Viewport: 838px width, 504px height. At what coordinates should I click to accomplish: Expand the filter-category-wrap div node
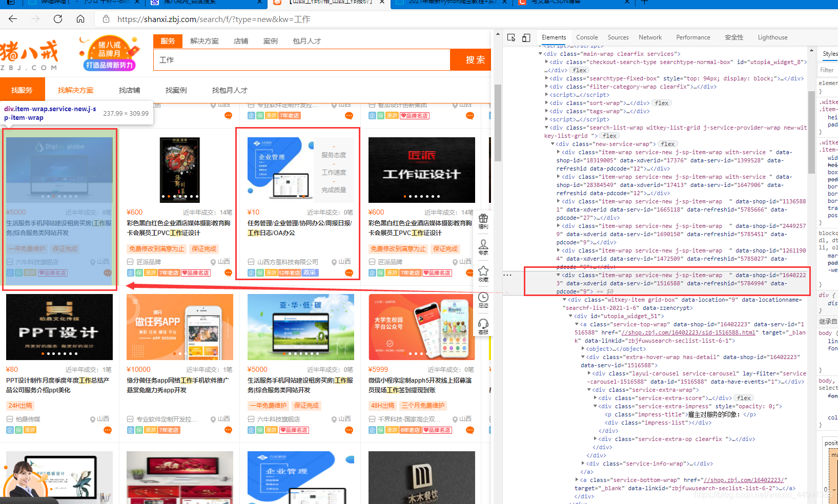click(546, 87)
